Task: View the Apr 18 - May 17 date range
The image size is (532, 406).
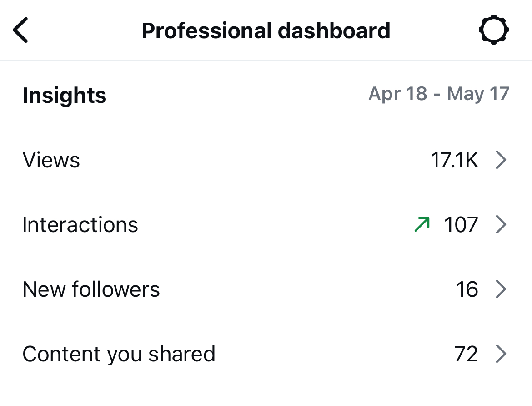Action: pos(439,94)
